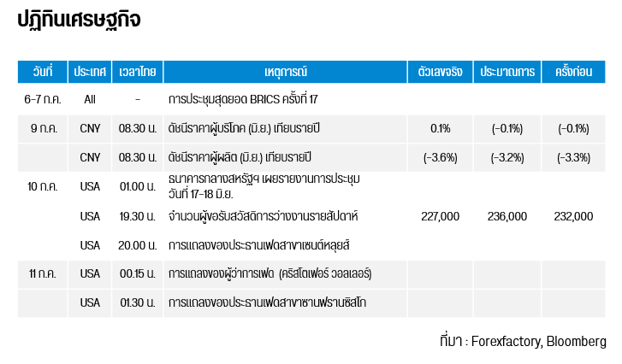Open the BRICS summit event entry
The image size is (622, 364).
pyautogui.click(x=243, y=99)
